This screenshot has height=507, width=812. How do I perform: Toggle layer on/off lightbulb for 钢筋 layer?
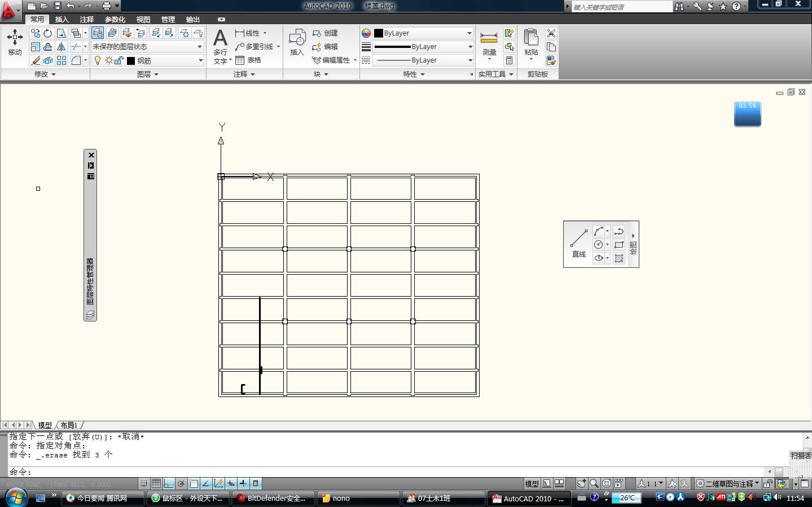pyautogui.click(x=97, y=60)
